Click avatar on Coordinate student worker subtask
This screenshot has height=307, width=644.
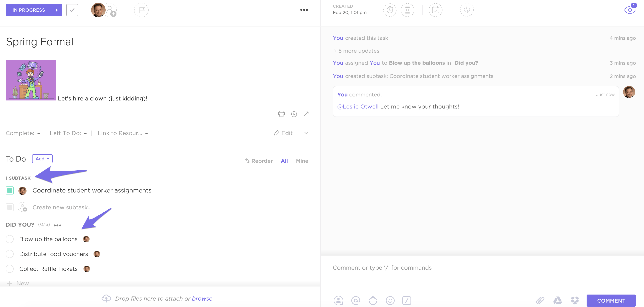pos(22,191)
